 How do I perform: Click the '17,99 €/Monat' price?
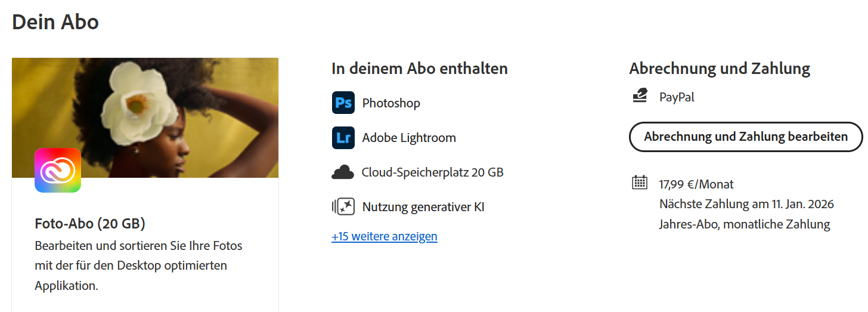[696, 184]
